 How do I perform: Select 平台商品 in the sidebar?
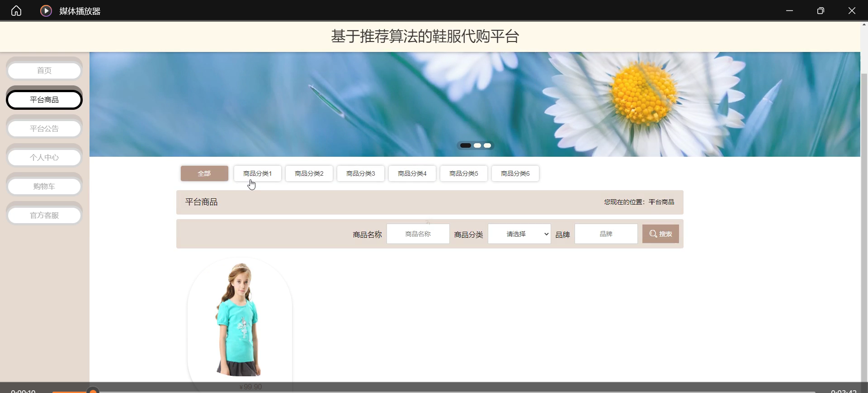[44, 100]
